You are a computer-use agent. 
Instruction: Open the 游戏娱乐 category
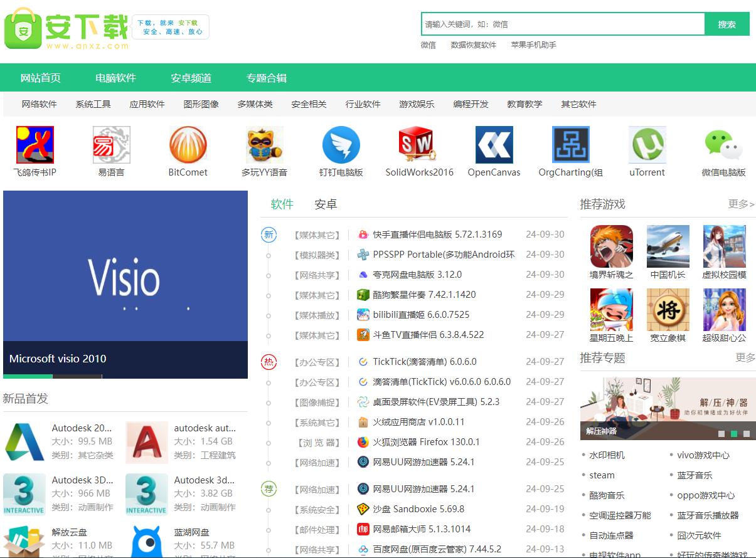pos(417,104)
